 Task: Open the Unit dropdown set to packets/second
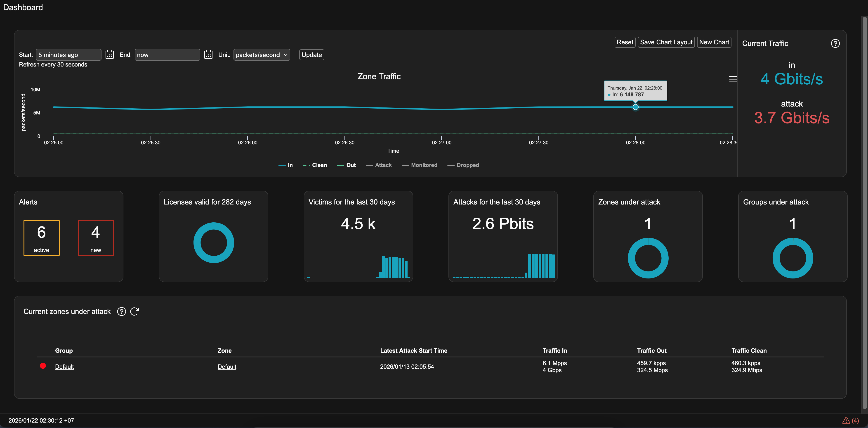[262, 55]
